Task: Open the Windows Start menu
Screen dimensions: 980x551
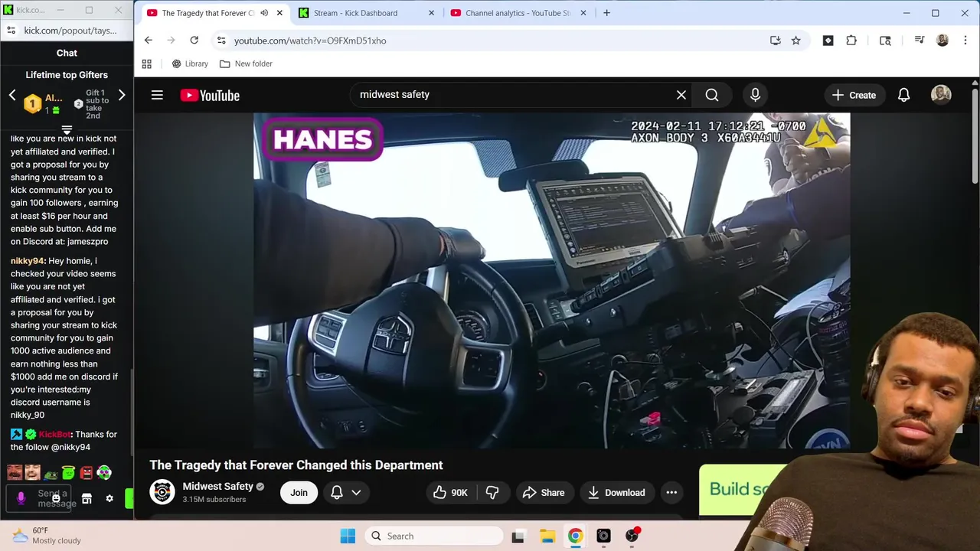Action: [348, 536]
